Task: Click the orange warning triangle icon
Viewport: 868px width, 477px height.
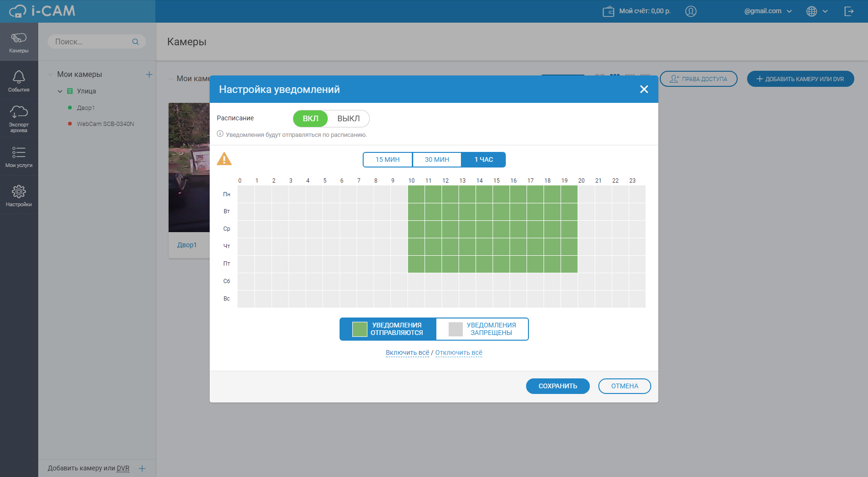Action: coord(224,159)
